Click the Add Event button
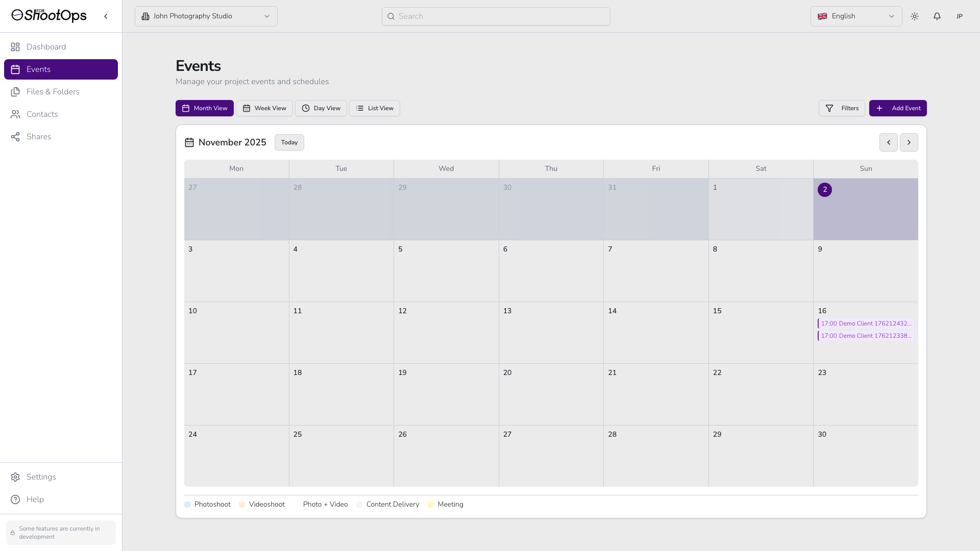The image size is (980, 551). pyautogui.click(x=898, y=108)
